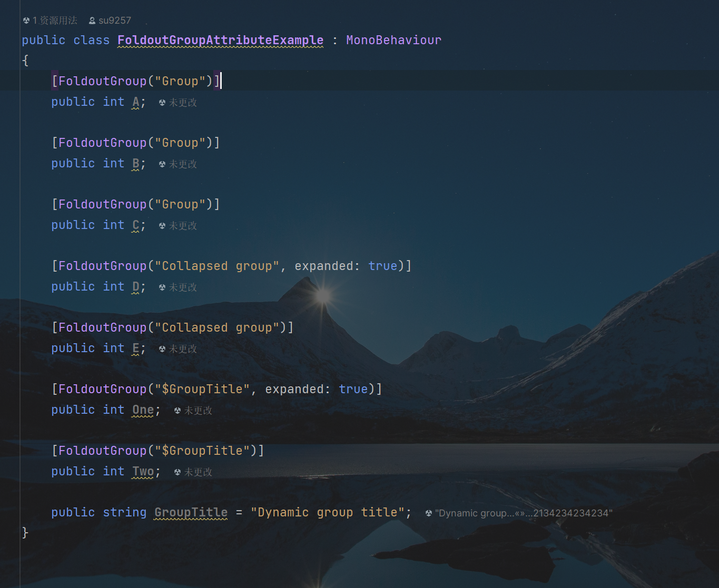Click the Unity icon beside the GroupTitle value hint

click(x=429, y=513)
